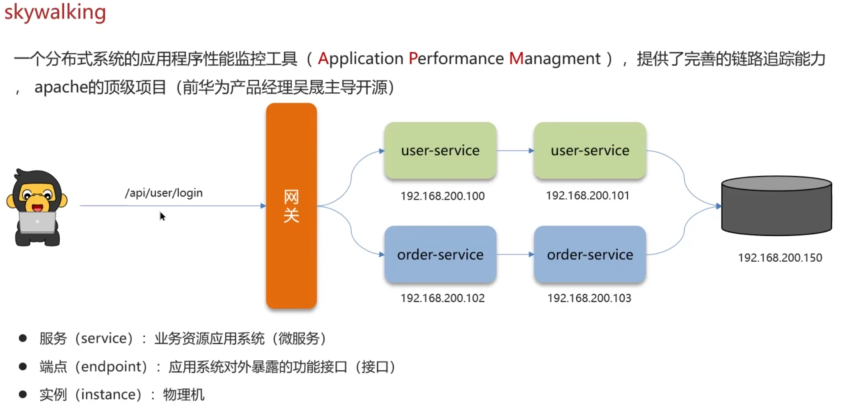The image size is (868, 415).
Task: Select the orange 网关 gateway block
Action: click(x=291, y=206)
